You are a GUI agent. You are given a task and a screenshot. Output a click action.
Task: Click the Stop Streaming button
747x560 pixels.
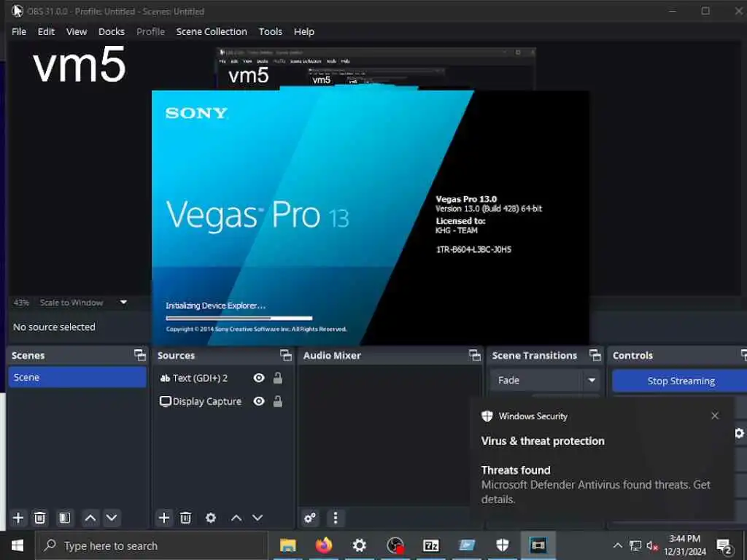[x=681, y=381]
